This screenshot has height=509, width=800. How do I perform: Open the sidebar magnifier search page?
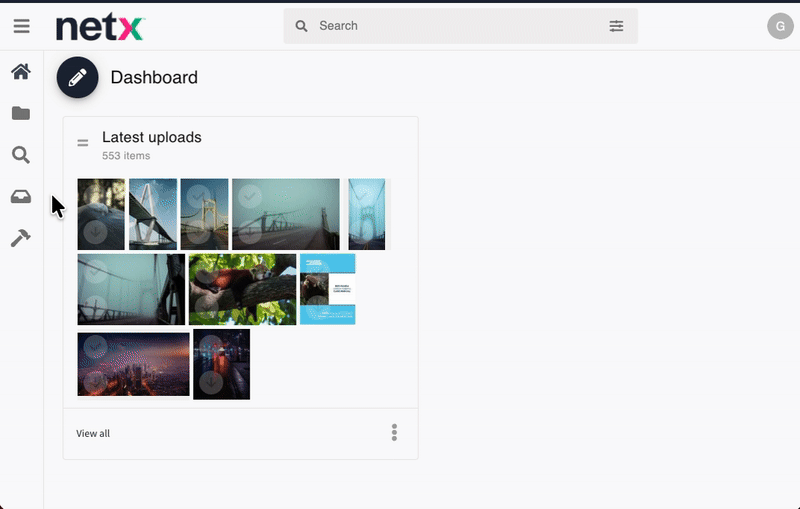pos(21,155)
